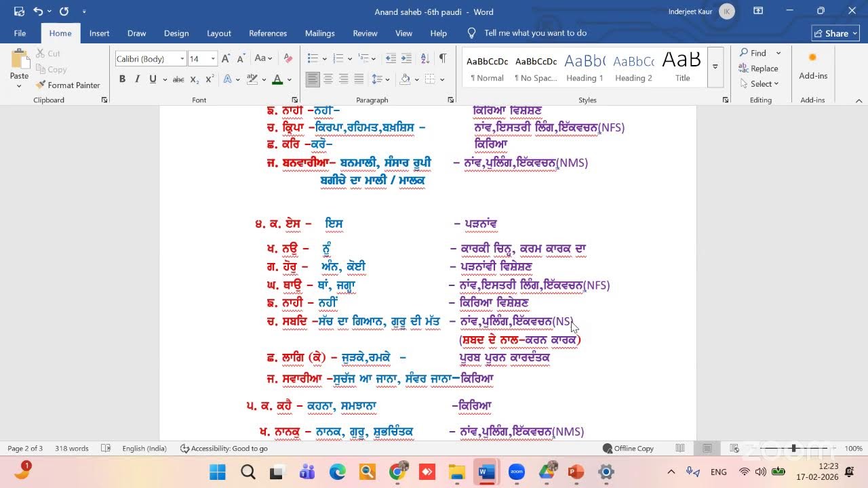This screenshot has height=488, width=868.
Task: Click the Tell me what you want to do box
Action: click(x=535, y=33)
